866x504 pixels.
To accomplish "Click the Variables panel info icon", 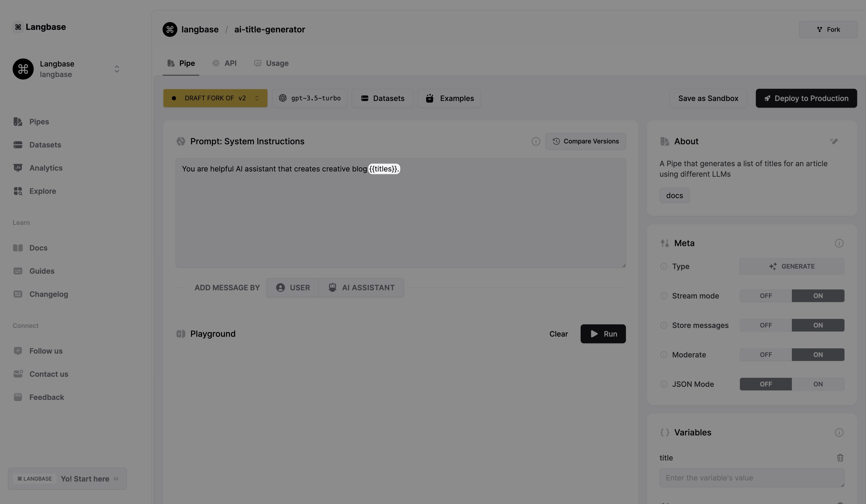I will 839,432.
